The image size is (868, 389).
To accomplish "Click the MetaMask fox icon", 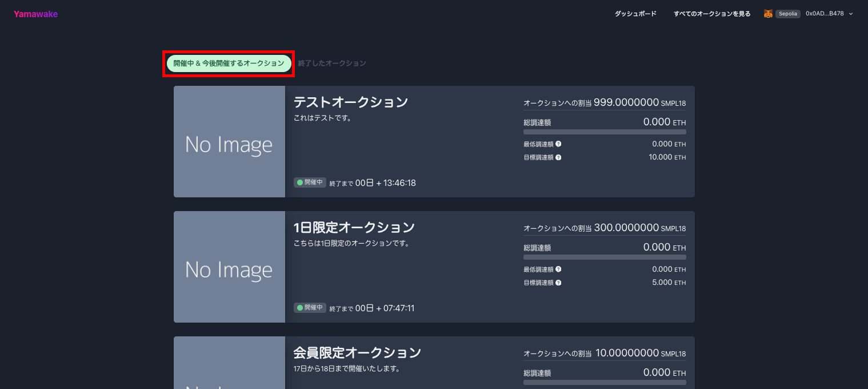I will 769,14.
